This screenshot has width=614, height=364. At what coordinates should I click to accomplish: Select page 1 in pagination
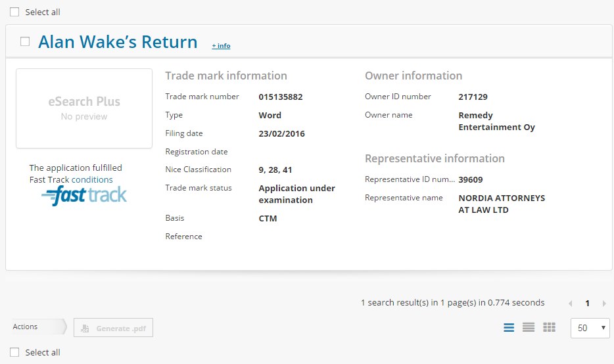click(587, 304)
